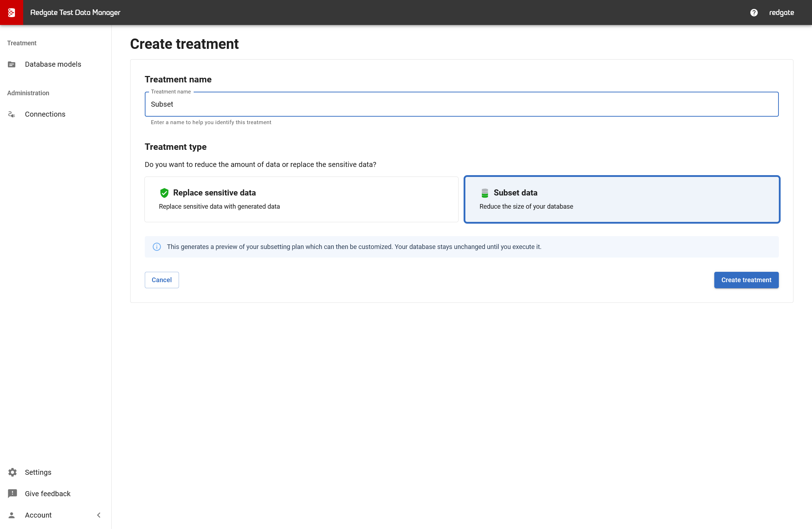Select the Subset data option card
The width and height of the screenshot is (812, 529).
click(x=622, y=199)
